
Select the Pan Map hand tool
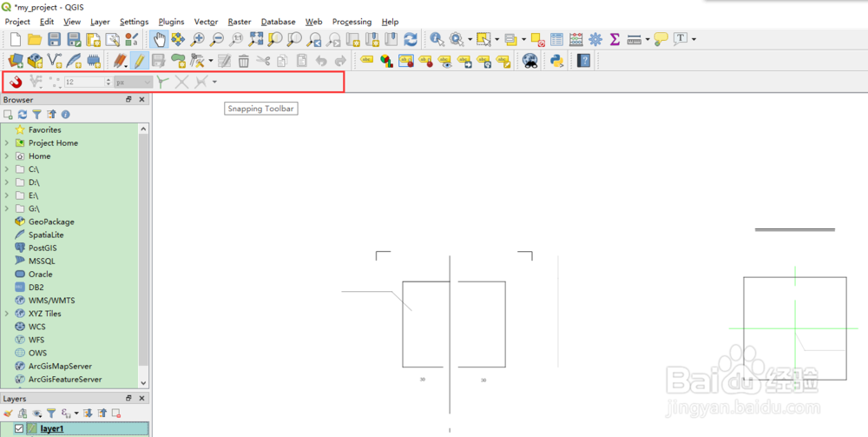pyautogui.click(x=160, y=39)
